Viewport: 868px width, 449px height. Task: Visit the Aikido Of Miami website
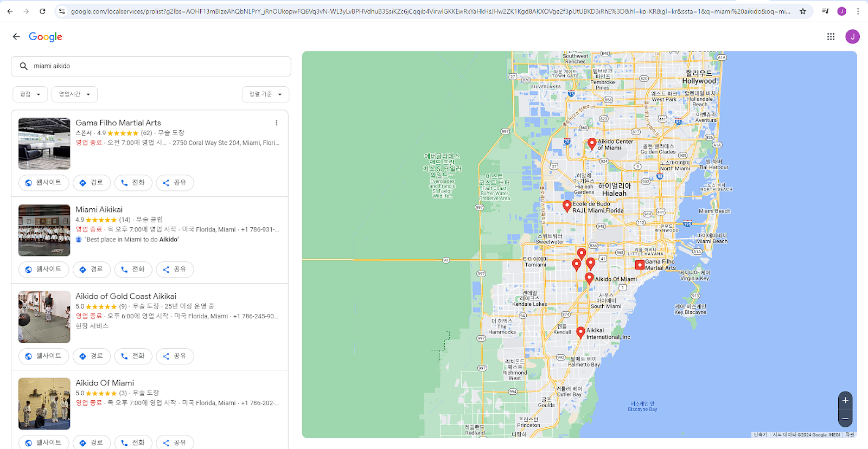pyautogui.click(x=44, y=442)
